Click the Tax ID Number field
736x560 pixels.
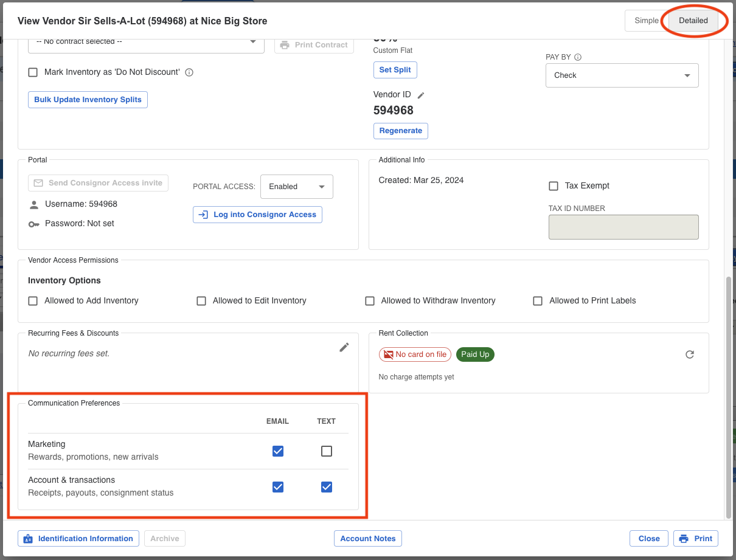click(x=623, y=227)
